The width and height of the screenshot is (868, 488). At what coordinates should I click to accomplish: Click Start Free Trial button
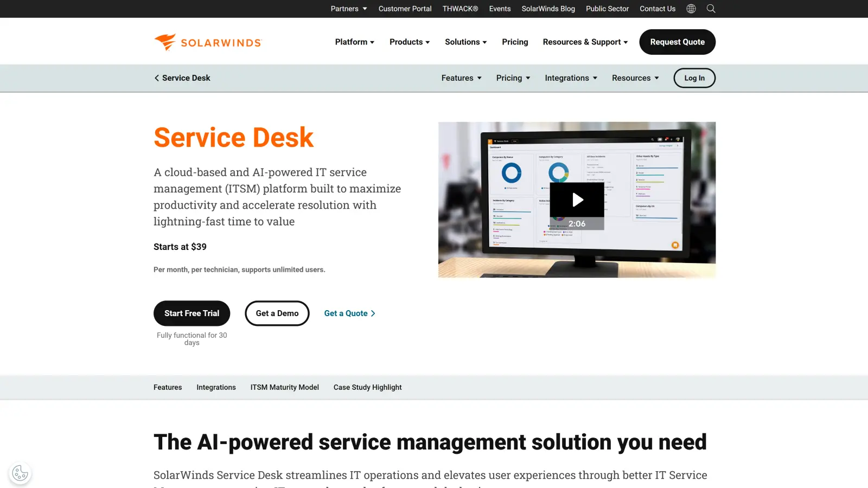pos(192,313)
